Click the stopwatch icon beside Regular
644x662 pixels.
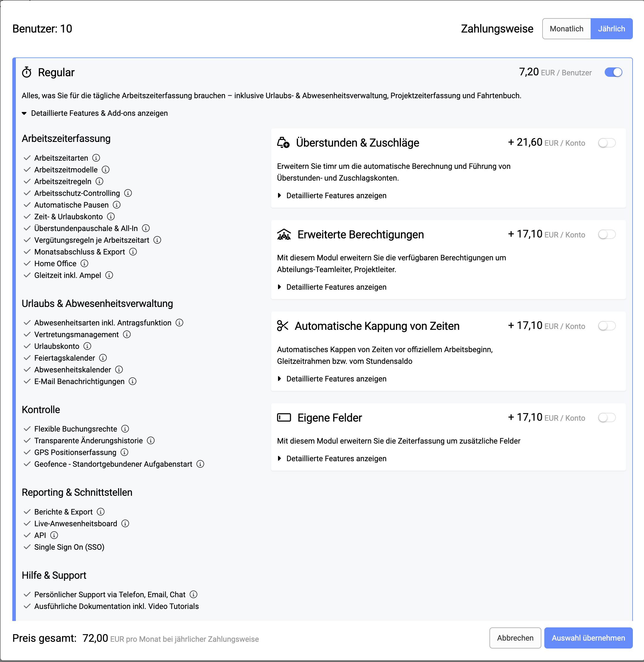click(27, 72)
